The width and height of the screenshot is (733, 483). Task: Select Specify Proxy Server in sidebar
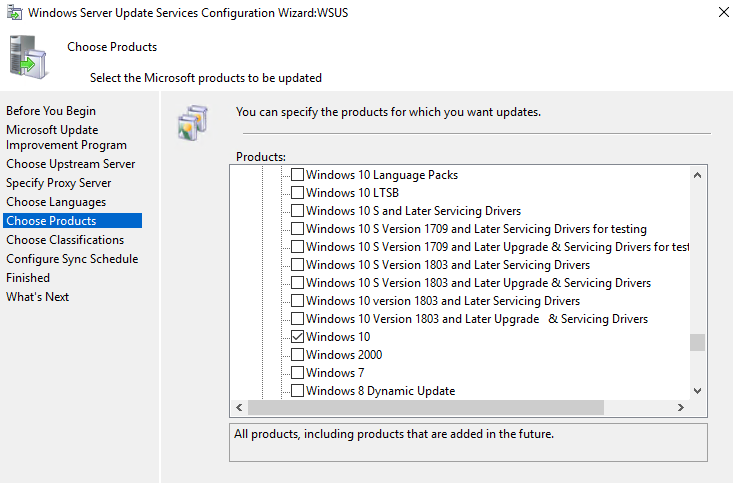coord(58,183)
